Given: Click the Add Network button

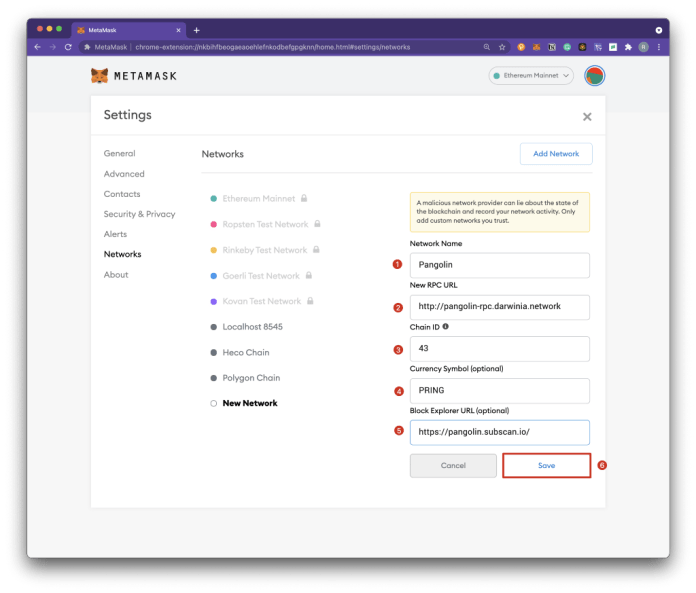Looking at the screenshot, I should [556, 154].
